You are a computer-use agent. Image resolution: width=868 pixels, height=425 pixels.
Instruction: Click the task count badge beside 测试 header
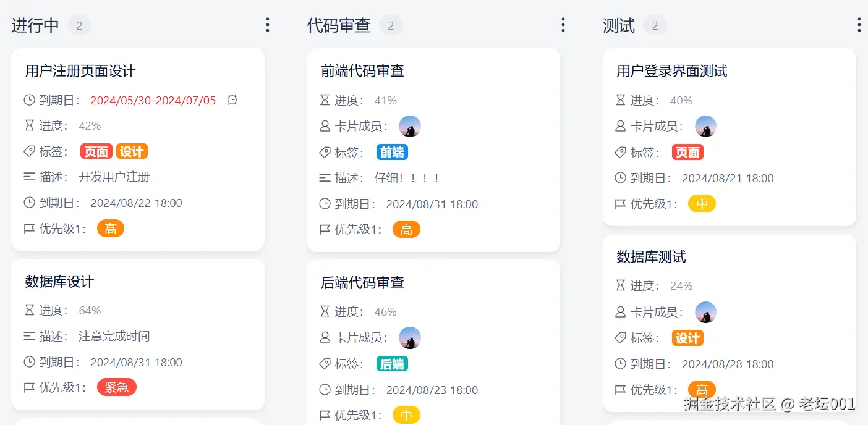tap(655, 25)
